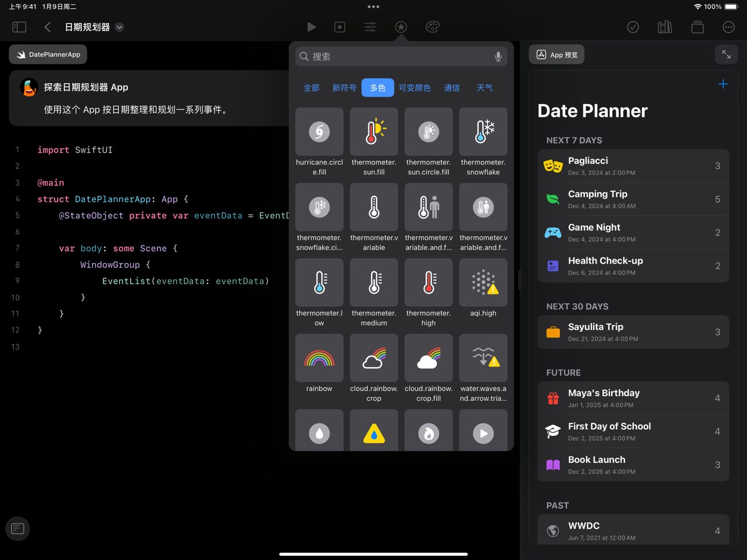Open the Health Check-up event
The image size is (747, 560).
633,266
